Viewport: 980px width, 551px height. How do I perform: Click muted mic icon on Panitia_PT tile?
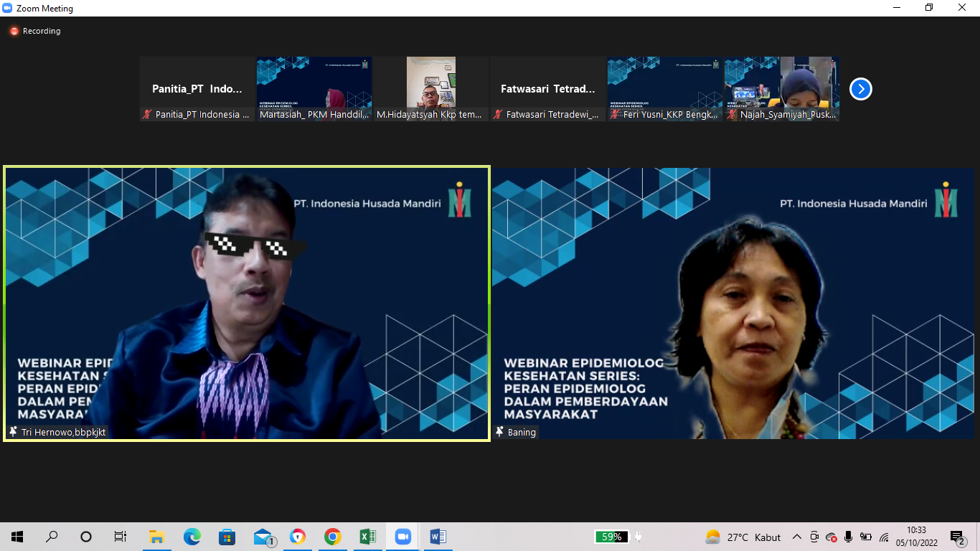(x=147, y=114)
